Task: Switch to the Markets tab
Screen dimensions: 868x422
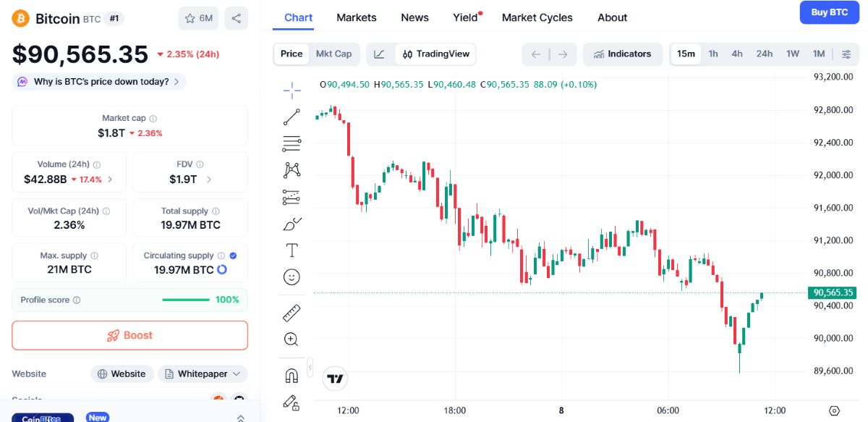Action: click(x=356, y=17)
